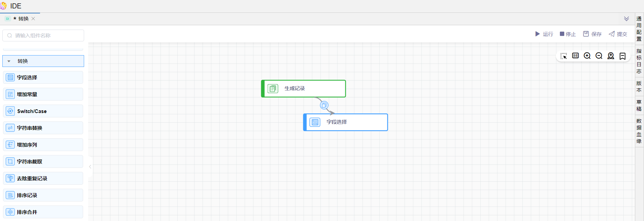Screen dimensions: 644x221
Task: Click the 保存 button
Action: [592, 34]
